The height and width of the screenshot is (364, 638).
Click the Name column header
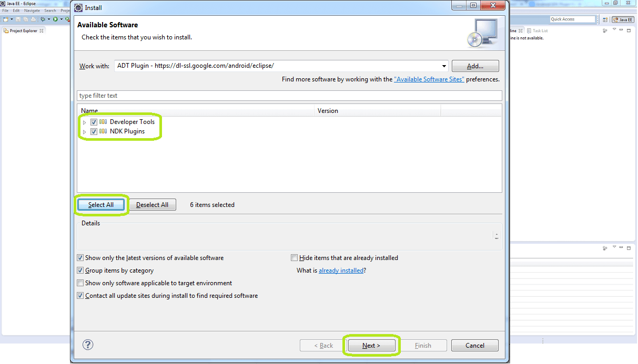click(x=196, y=111)
